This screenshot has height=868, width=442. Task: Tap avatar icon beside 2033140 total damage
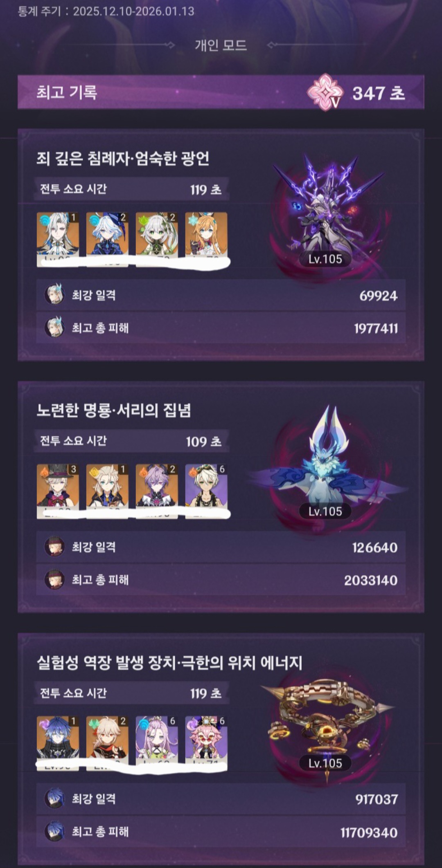[x=54, y=580]
